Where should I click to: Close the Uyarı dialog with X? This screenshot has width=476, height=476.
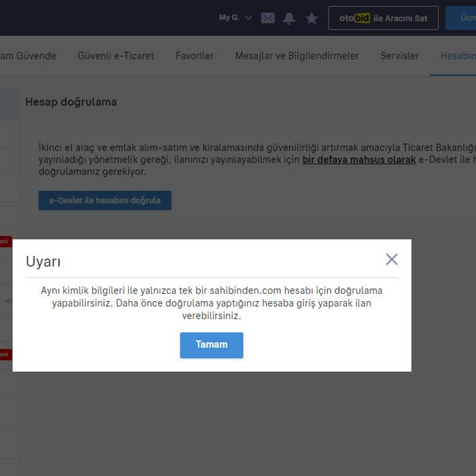pyautogui.click(x=392, y=259)
